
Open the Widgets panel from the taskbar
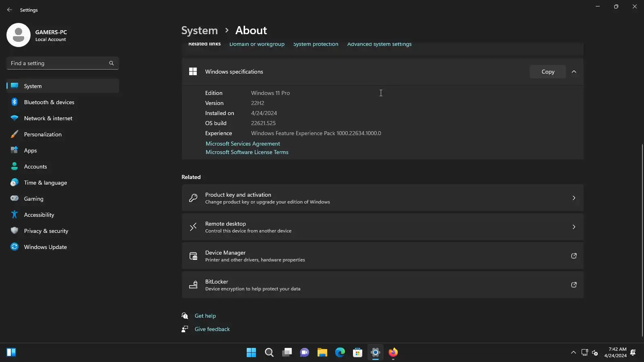(x=11, y=352)
